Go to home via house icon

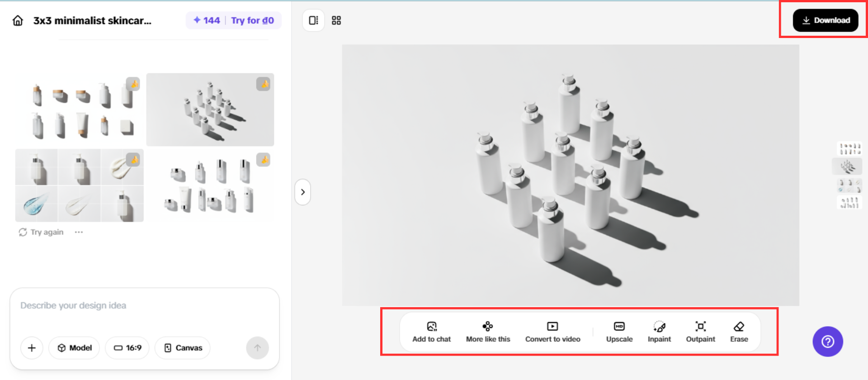coord(18,20)
